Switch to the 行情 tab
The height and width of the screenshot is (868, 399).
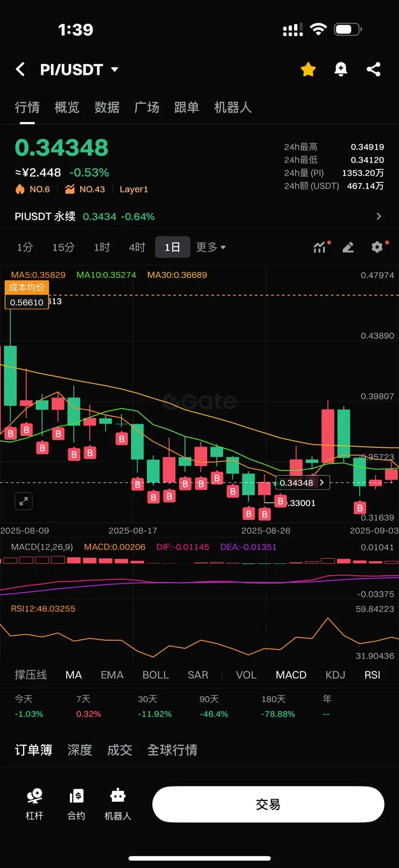pyautogui.click(x=27, y=107)
